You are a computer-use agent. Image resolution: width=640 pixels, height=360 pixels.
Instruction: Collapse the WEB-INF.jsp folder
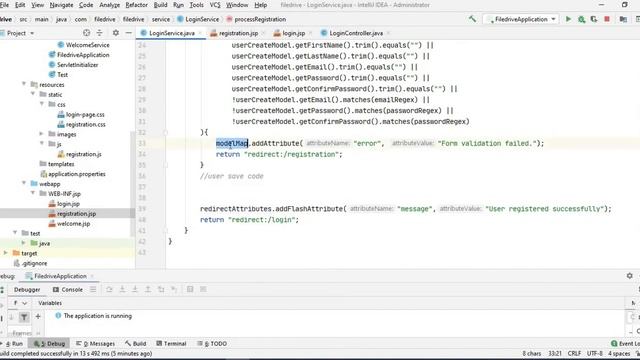pos(33,193)
